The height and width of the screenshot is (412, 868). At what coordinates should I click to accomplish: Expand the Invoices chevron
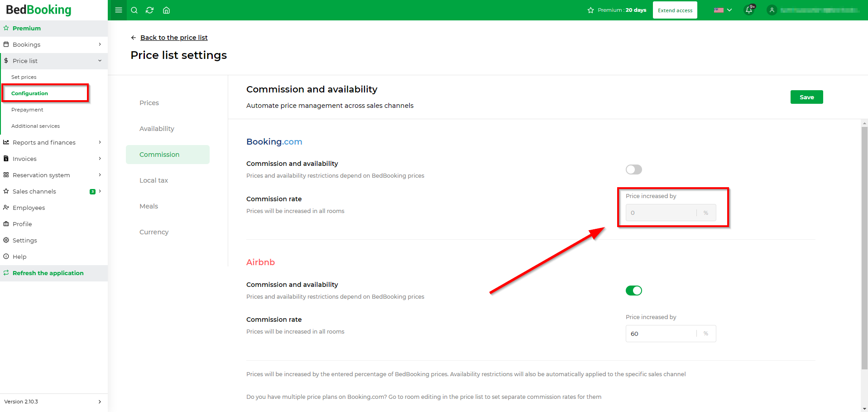(x=100, y=159)
